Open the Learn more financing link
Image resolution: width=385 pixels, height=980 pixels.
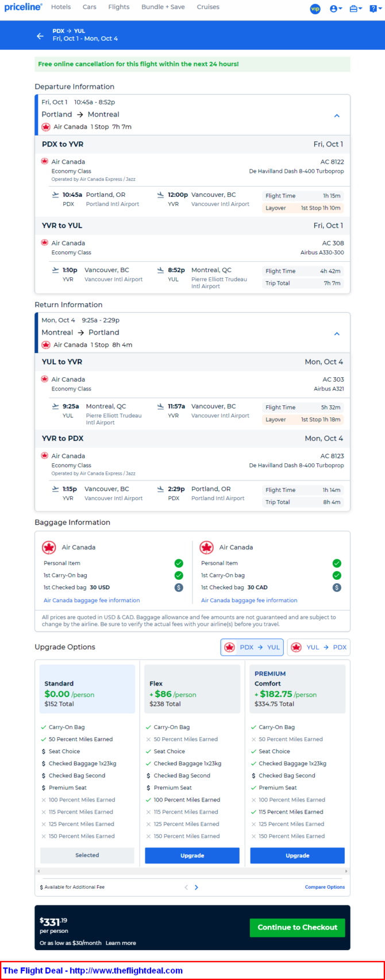point(121,943)
